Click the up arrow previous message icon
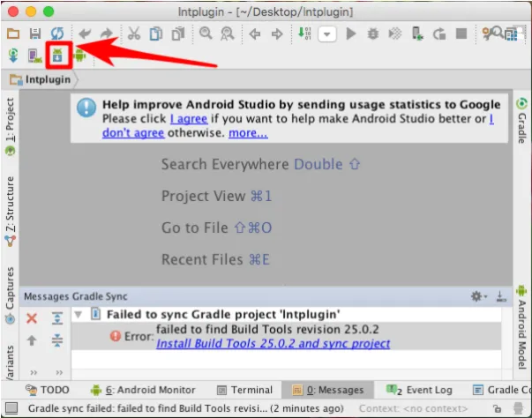The width and height of the screenshot is (532, 418). point(32,340)
